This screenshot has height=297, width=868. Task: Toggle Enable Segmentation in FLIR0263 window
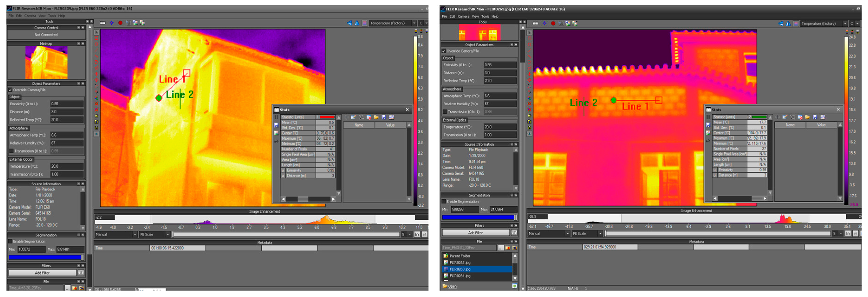444,201
